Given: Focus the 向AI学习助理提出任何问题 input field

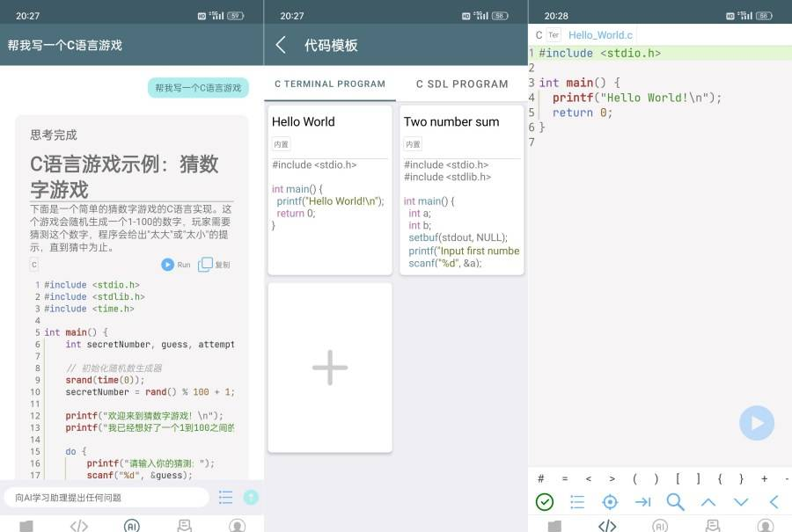Looking at the screenshot, I should tap(106, 497).
